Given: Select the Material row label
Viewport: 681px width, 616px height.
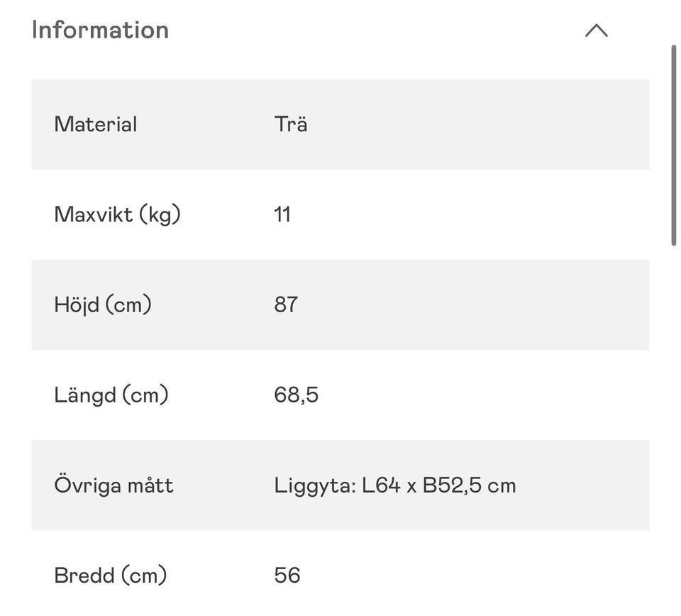Looking at the screenshot, I should 95,125.
